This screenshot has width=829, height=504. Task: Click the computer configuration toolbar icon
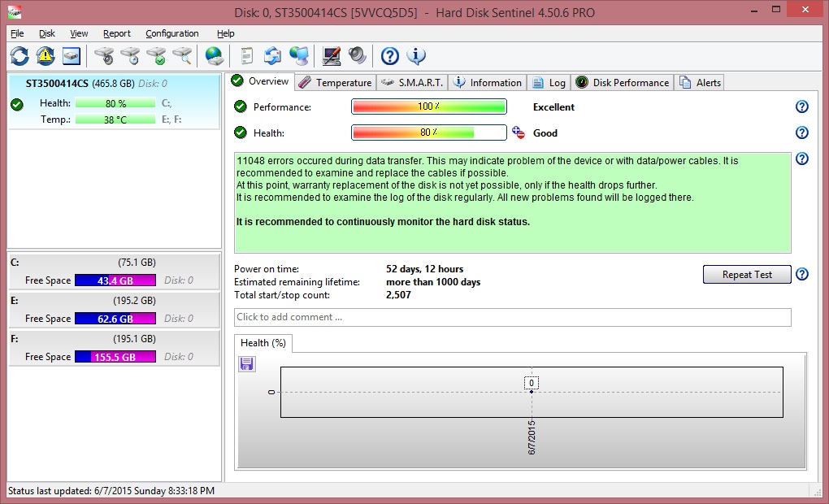pyautogui.click(x=332, y=55)
